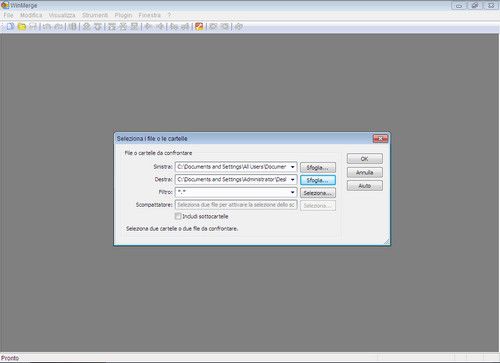The width and height of the screenshot is (500, 363).
Task: Click the WinMerge application icon in title bar
Action: [x=5, y=5]
